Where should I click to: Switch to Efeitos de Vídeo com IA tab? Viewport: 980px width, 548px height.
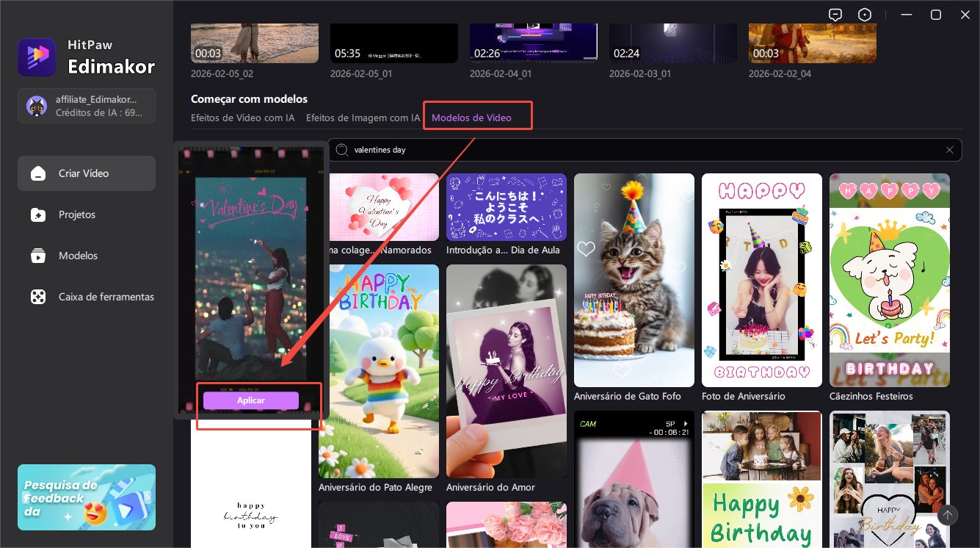click(x=243, y=118)
